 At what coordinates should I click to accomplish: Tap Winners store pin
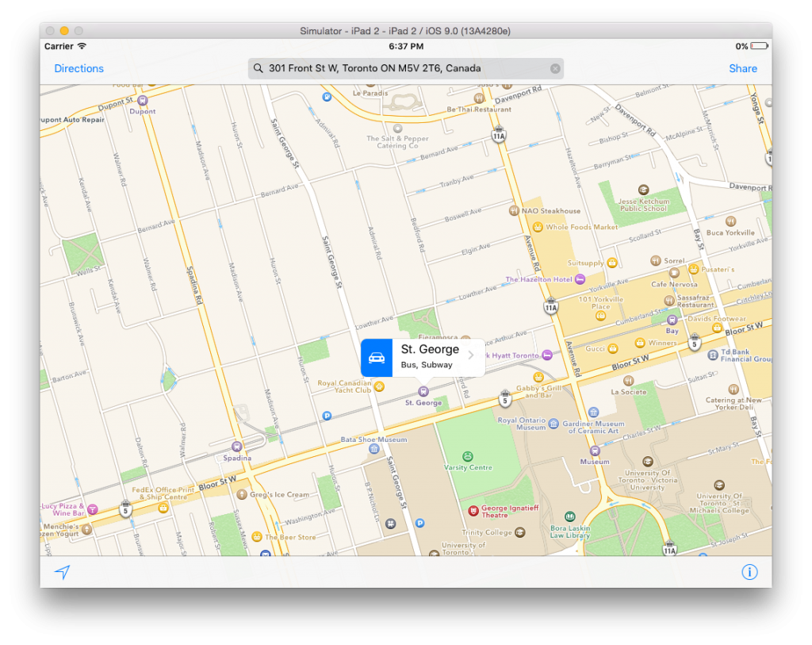click(x=640, y=343)
